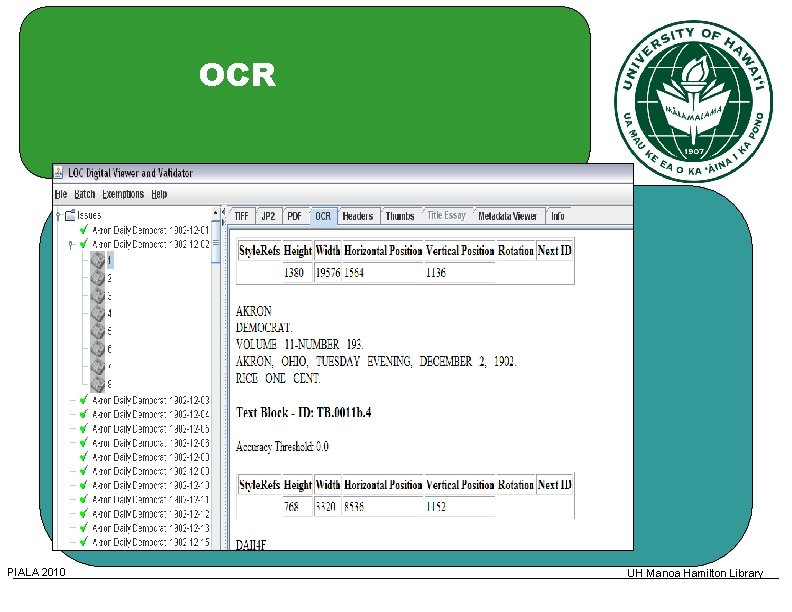The height and width of the screenshot is (612, 792).
Task: Select the page 7 newspaper icon
Action: (x=97, y=366)
